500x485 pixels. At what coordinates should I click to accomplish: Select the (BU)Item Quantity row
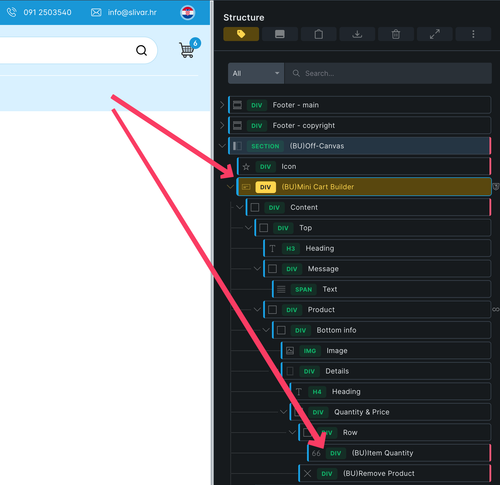coord(399,453)
